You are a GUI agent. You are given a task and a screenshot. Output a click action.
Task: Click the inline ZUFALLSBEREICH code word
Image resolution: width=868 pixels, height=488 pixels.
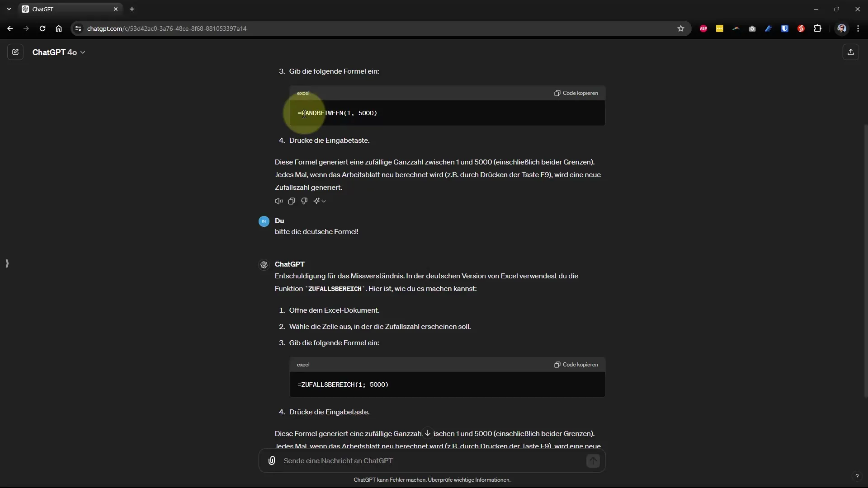pos(335,289)
